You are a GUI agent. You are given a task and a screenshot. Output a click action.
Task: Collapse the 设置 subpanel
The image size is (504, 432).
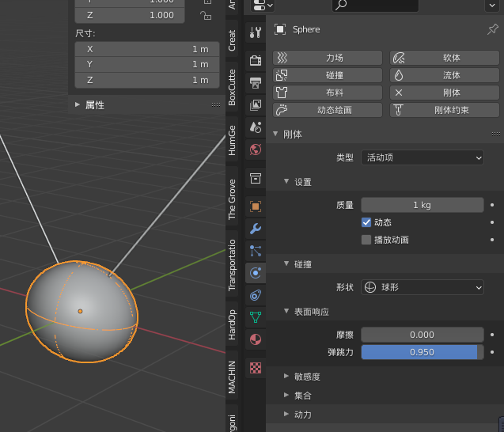(286, 181)
